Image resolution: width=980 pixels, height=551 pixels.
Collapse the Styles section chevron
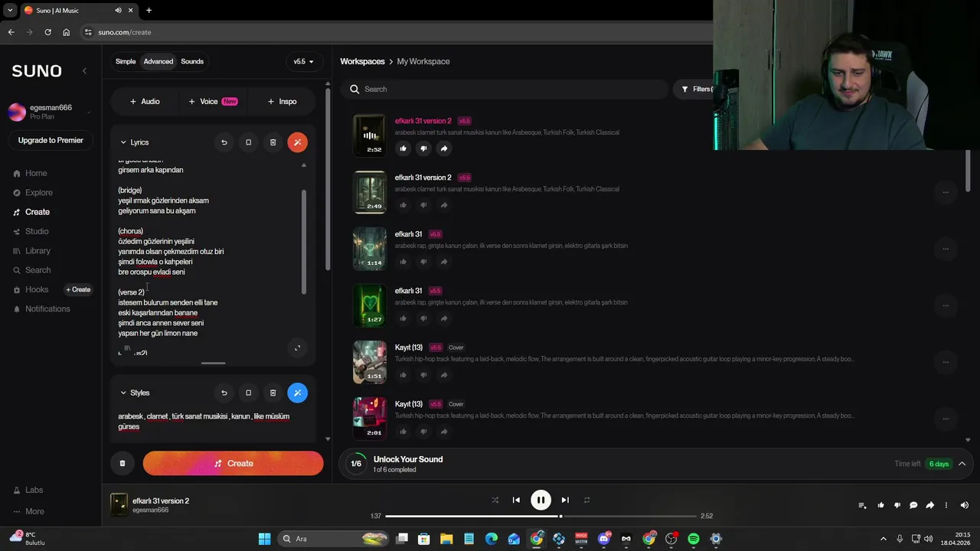[123, 393]
